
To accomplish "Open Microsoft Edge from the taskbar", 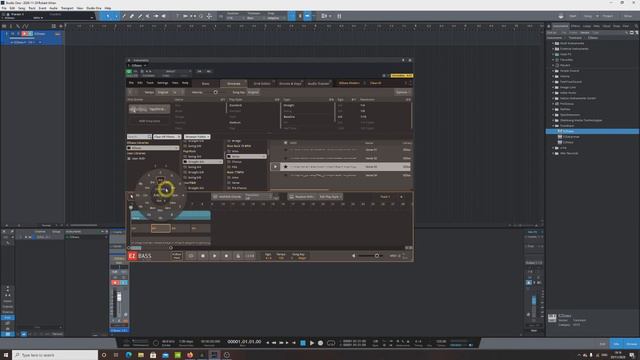I will point(129,355).
